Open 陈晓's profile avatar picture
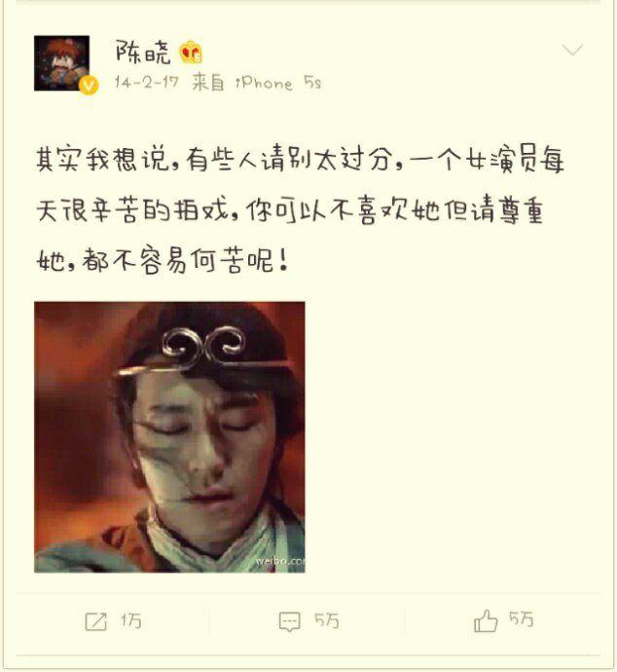The width and height of the screenshot is (617, 672). 62,63
